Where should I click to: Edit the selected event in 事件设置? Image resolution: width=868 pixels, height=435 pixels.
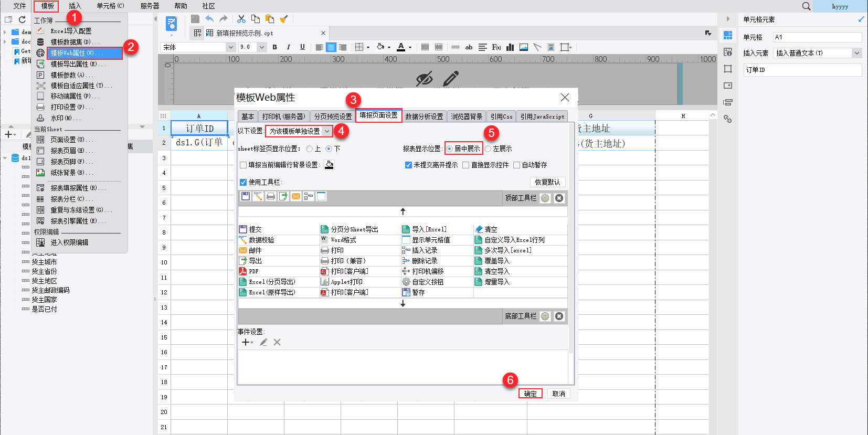(263, 342)
